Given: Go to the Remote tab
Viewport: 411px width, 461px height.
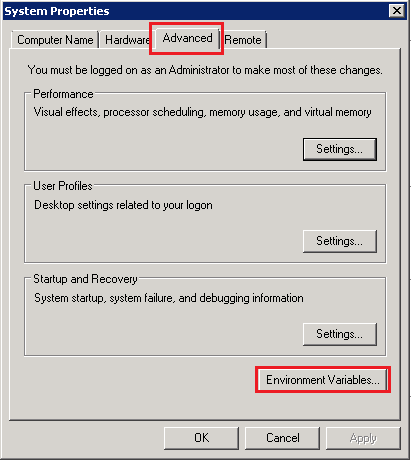Looking at the screenshot, I should click(x=243, y=40).
